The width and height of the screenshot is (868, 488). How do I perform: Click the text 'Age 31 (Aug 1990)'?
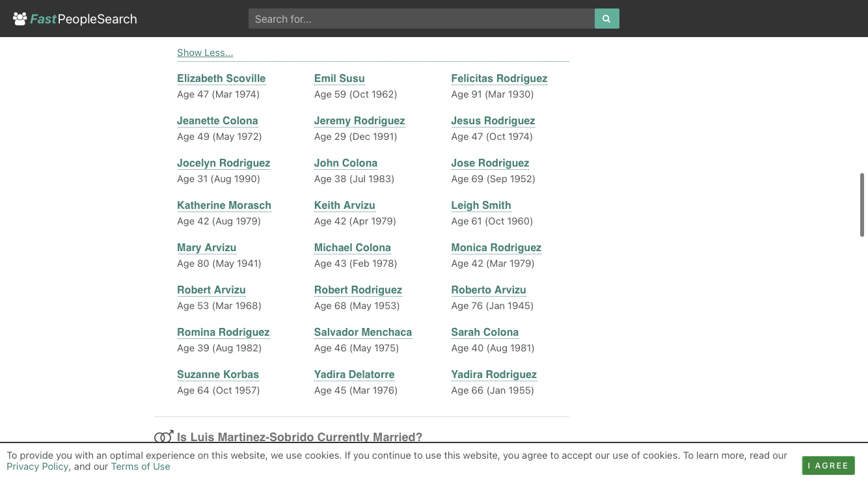click(218, 179)
